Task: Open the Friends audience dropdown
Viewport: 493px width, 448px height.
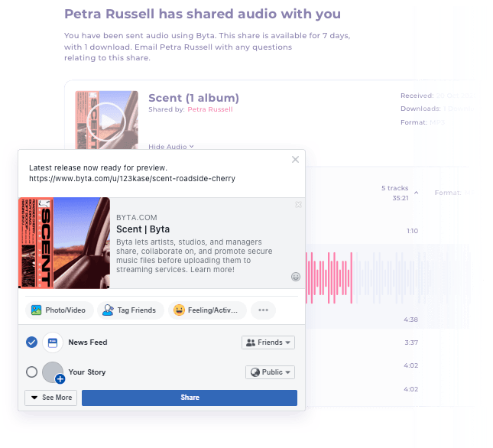Action: [268, 342]
